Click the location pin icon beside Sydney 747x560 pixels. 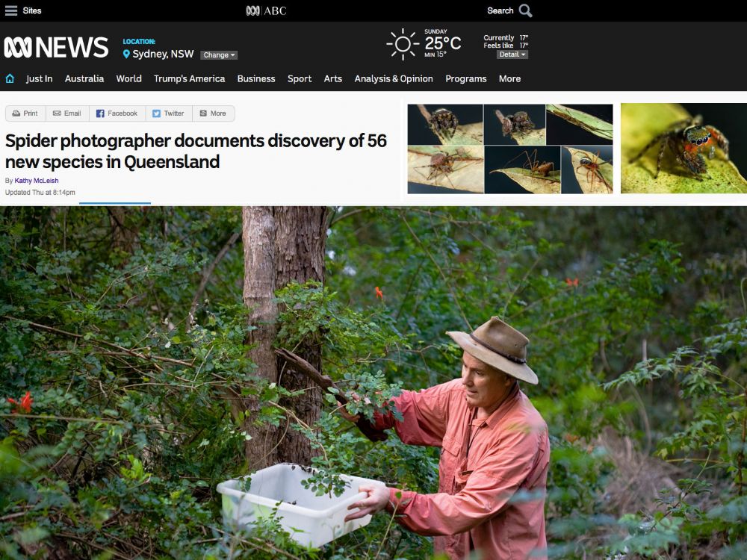[x=126, y=55]
